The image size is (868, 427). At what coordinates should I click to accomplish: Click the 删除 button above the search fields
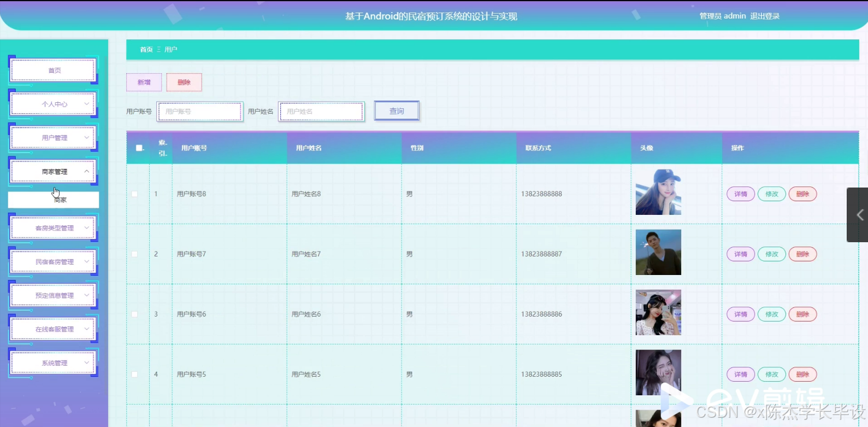click(x=184, y=82)
